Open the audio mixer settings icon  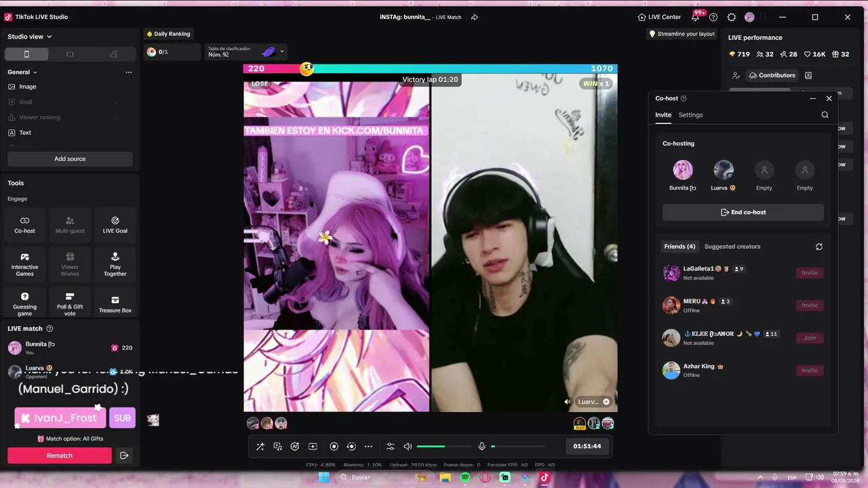click(391, 447)
